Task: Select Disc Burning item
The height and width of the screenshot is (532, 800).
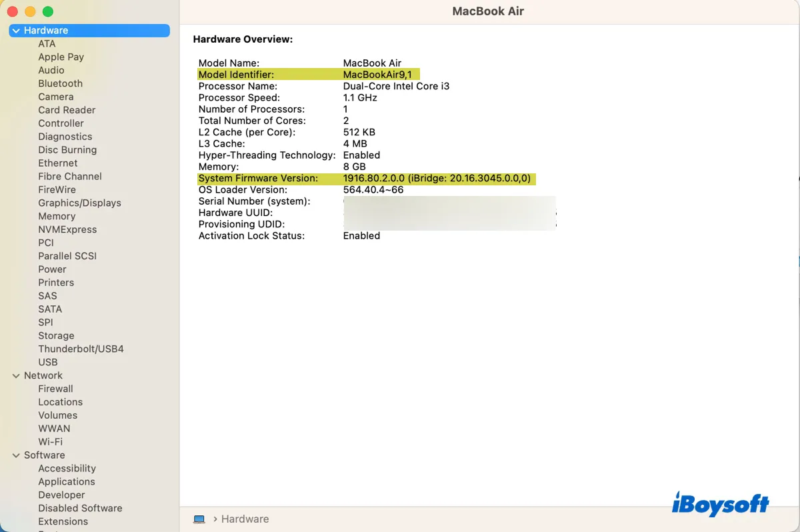Action: pyautogui.click(x=67, y=150)
